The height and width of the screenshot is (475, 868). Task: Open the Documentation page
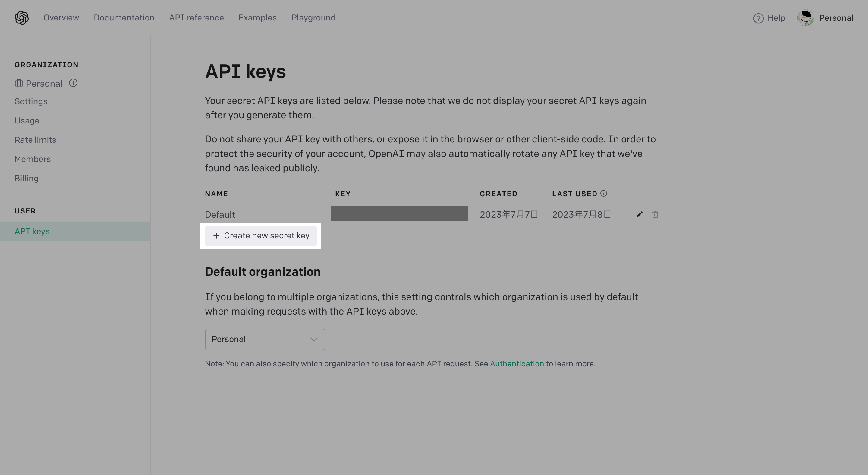pyautogui.click(x=124, y=17)
